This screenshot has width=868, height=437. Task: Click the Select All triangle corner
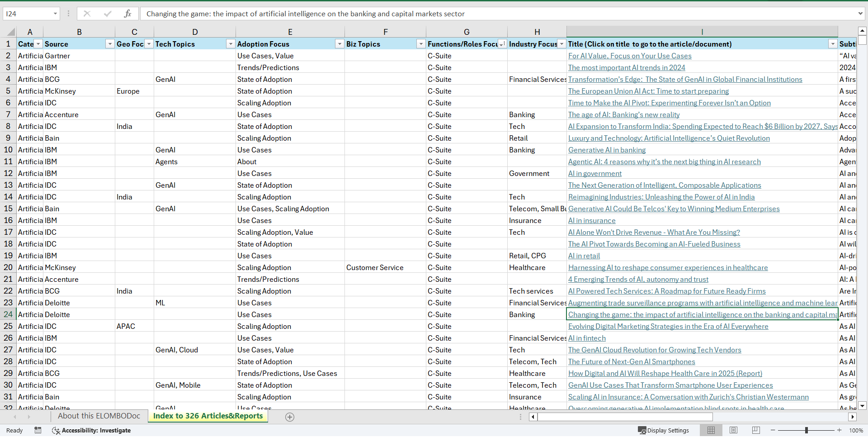pos(10,32)
